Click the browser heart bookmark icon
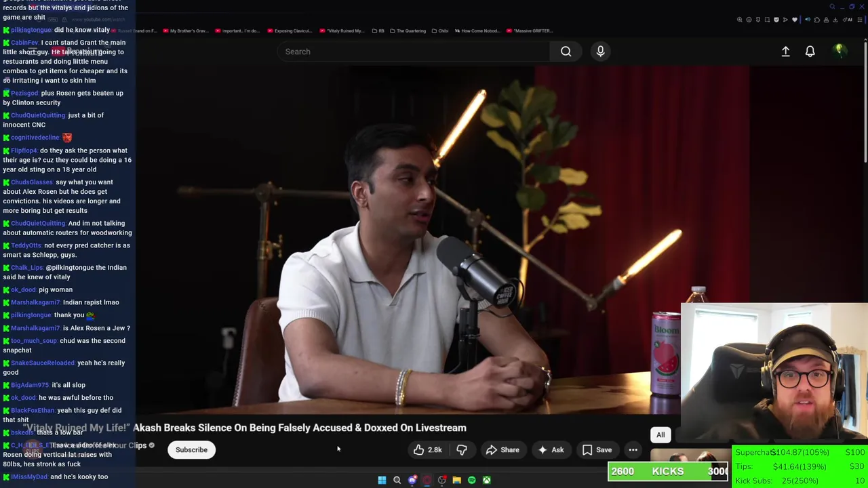This screenshot has width=868, height=488. 795,20
